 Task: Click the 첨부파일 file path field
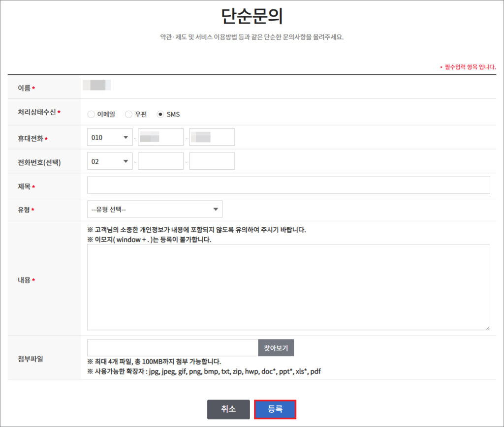(172, 348)
